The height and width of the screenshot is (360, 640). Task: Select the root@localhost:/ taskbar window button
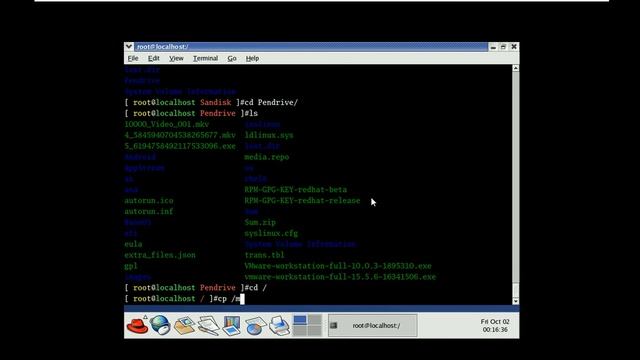click(373, 325)
